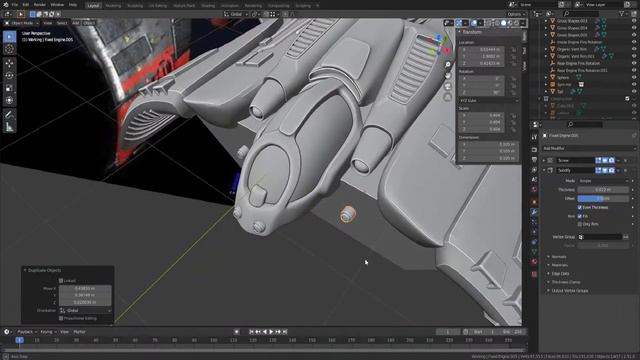Viewport: 640px width, 360px height.
Task: Open the Output properties tab
Action: tap(534, 160)
